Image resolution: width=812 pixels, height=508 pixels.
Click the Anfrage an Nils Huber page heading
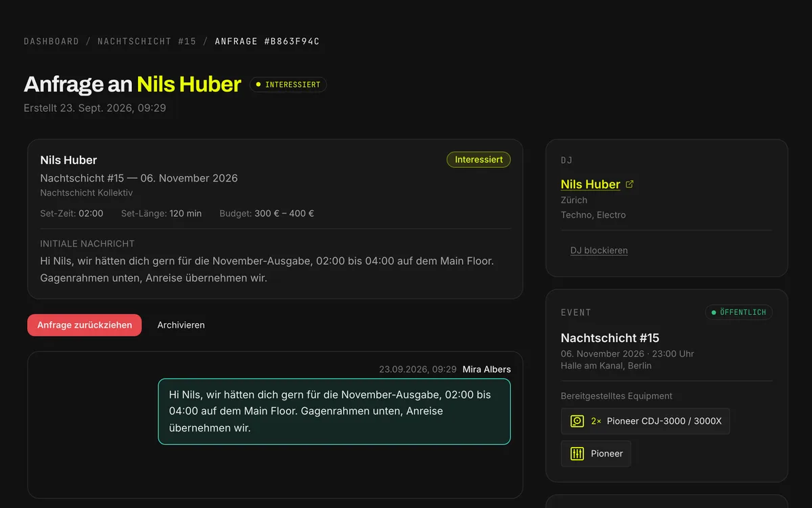pyautogui.click(x=132, y=84)
